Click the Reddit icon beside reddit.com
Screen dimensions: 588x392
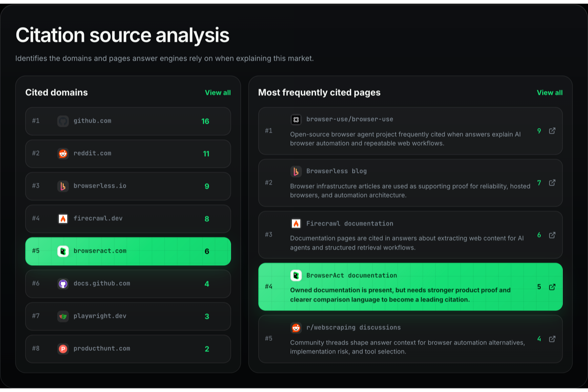(x=63, y=154)
